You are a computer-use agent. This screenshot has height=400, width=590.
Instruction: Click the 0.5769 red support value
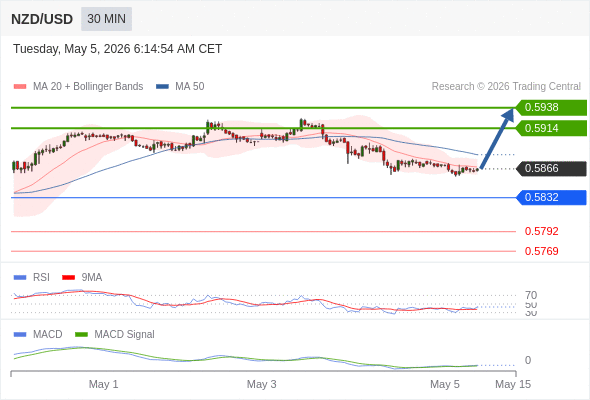click(541, 251)
